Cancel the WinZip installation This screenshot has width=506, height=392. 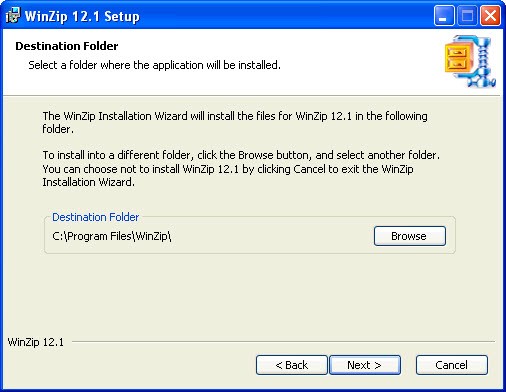point(452,365)
